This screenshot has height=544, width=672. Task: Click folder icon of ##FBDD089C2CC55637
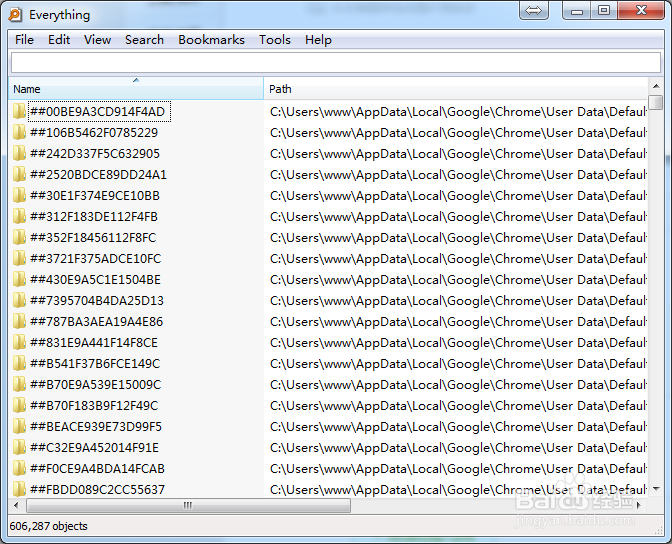[x=19, y=489]
